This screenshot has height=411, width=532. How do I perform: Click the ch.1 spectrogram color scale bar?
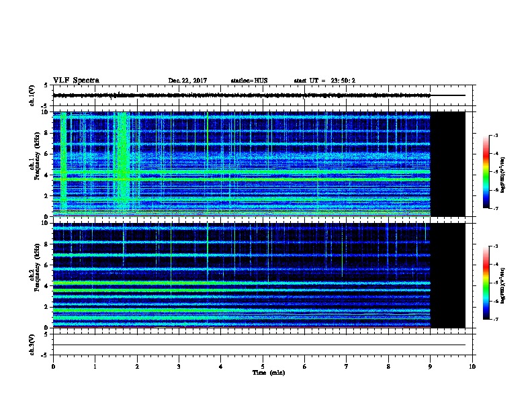486,172
